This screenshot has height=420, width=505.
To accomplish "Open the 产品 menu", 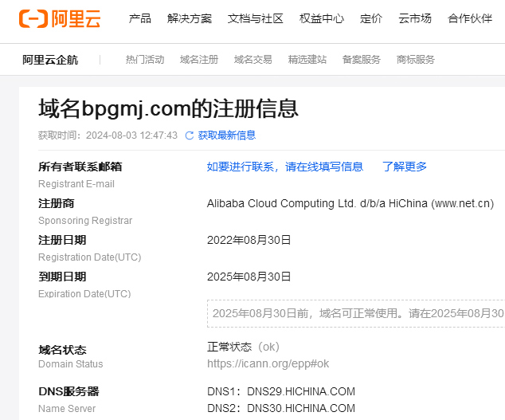I will pyautogui.click(x=140, y=18).
